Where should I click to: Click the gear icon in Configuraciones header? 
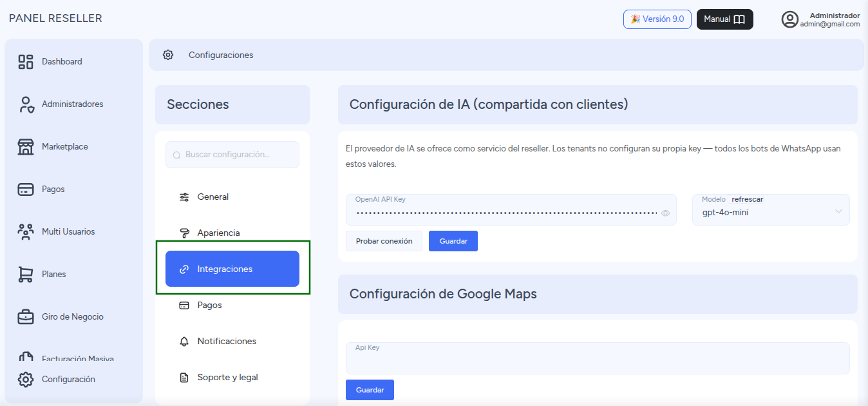pos(168,55)
